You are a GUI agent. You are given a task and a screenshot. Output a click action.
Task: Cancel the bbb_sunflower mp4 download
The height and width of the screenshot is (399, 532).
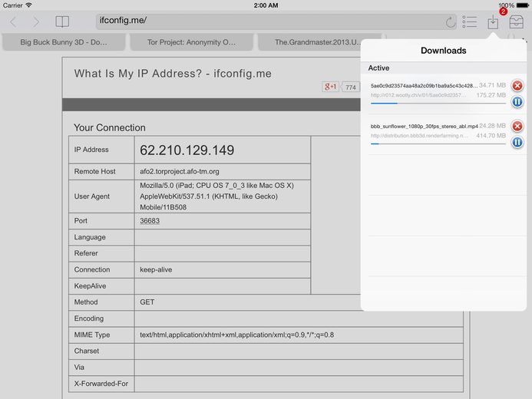[517, 126]
